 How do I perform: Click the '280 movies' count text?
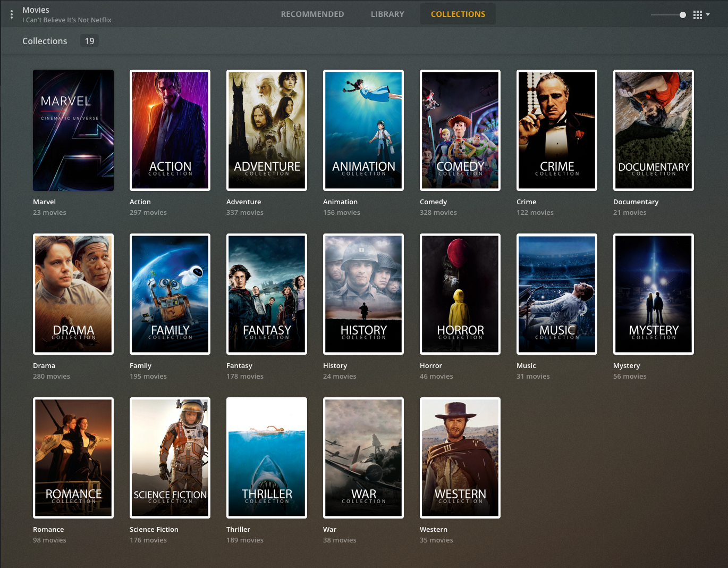point(52,377)
